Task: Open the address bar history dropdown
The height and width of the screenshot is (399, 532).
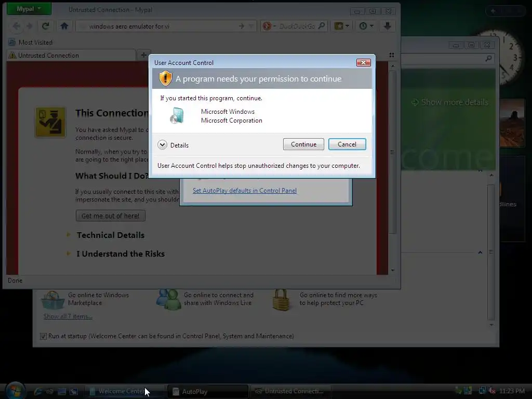Action: 251,26
